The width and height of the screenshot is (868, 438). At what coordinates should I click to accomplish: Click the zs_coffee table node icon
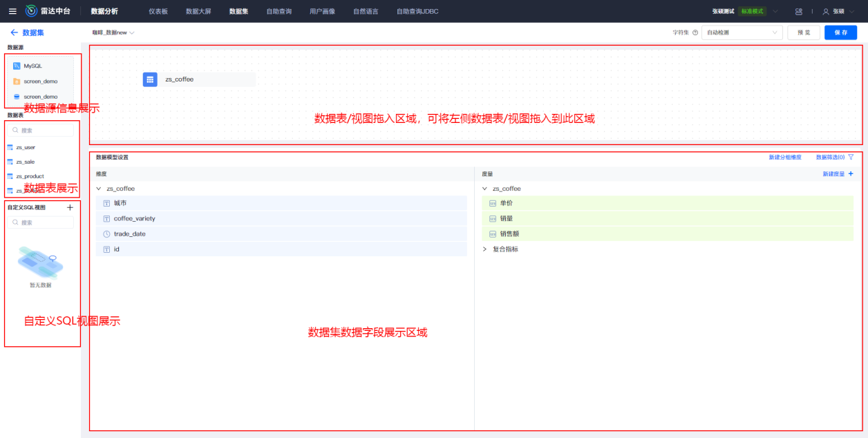click(150, 79)
